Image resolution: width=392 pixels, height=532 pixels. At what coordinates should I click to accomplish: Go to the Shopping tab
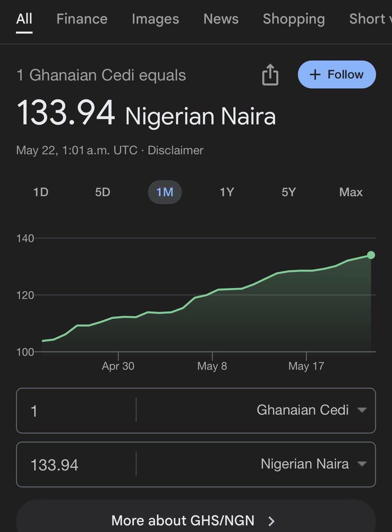tap(294, 19)
